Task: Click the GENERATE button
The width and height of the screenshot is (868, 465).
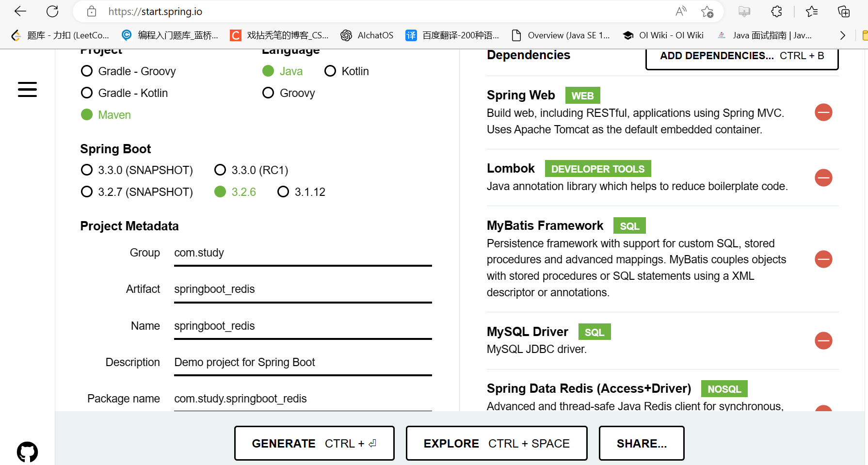Action: (314, 443)
